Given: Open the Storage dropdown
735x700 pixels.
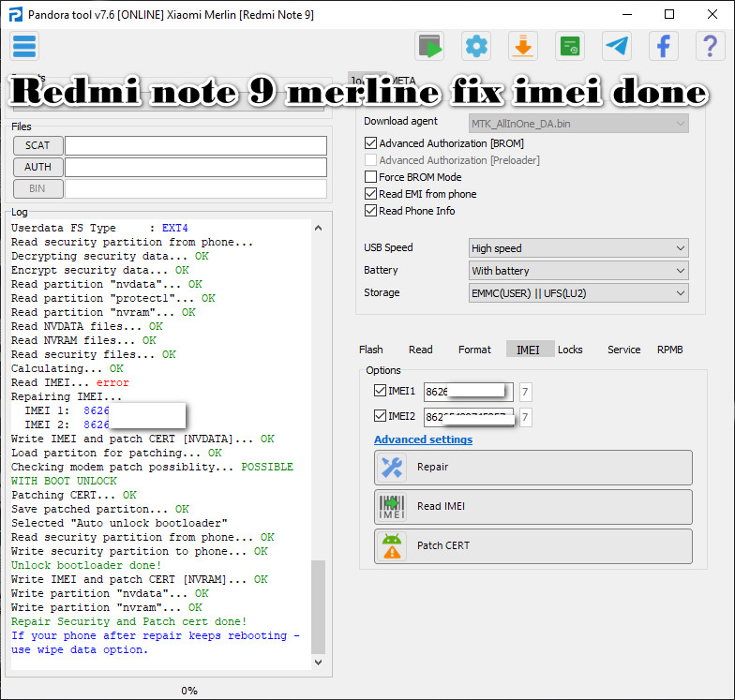Looking at the screenshot, I should 578,292.
